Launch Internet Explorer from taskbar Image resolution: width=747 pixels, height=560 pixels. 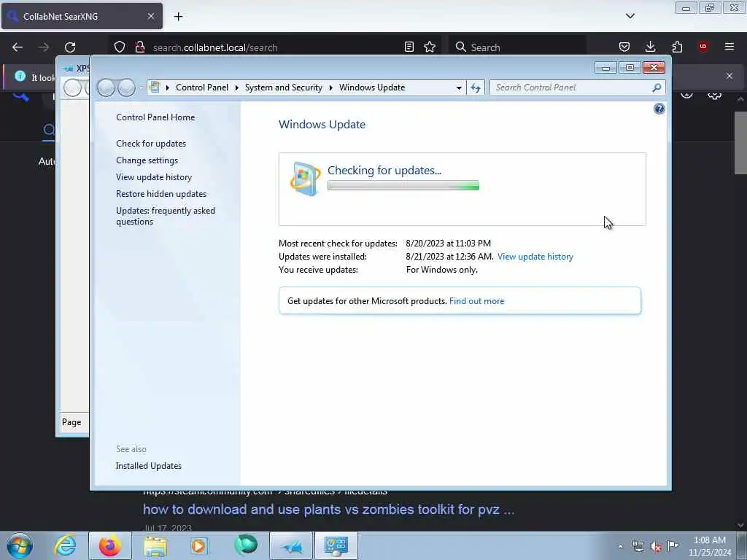click(x=65, y=545)
